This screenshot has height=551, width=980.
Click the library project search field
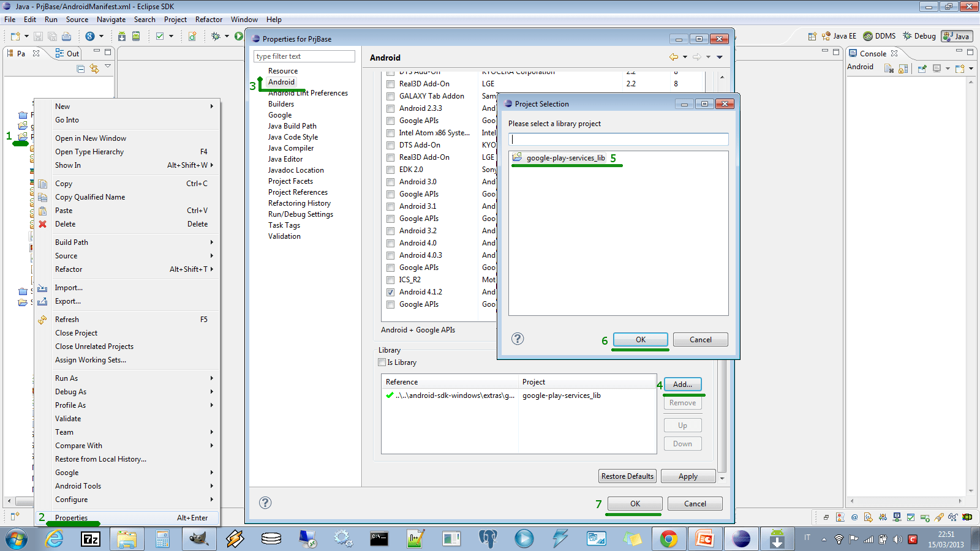pyautogui.click(x=619, y=139)
